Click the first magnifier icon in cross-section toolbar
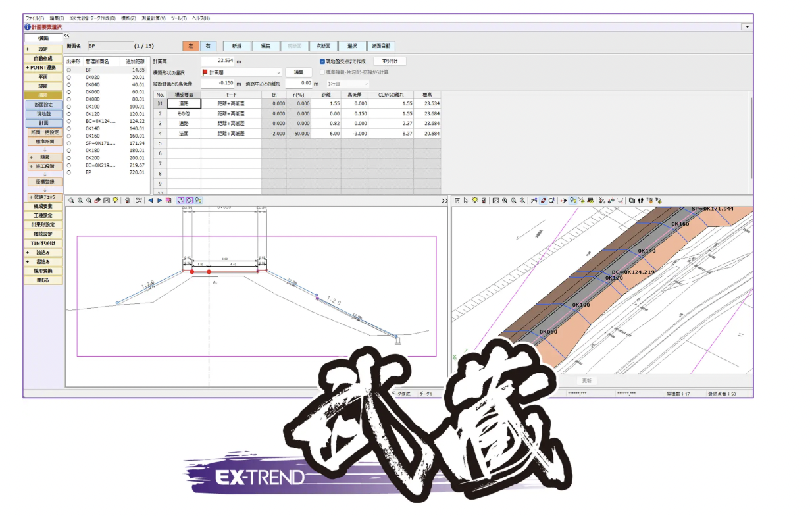This screenshot has width=812, height=516. coord(72,200)
